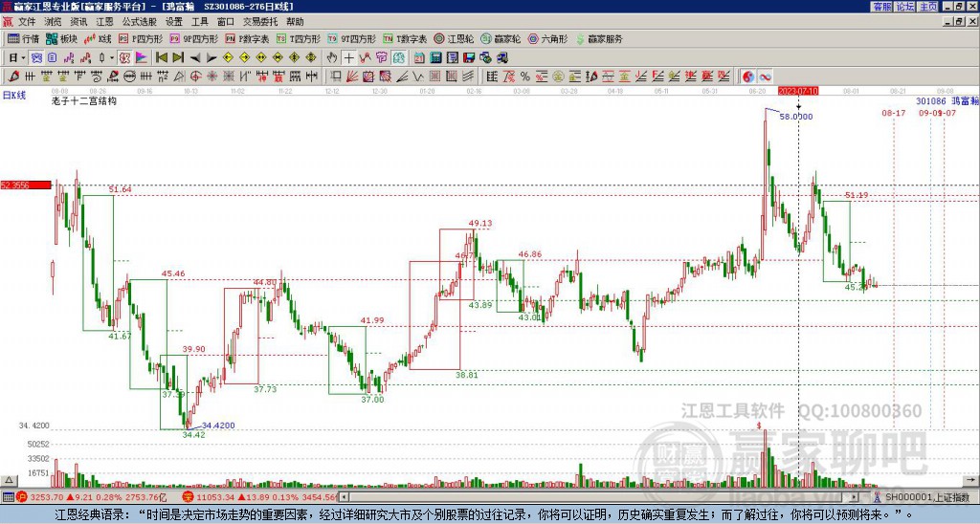This screenshot has height=524, width=980.
Task: Click the Shanghai index value 3253.70
Action: [x=47, y=497]
